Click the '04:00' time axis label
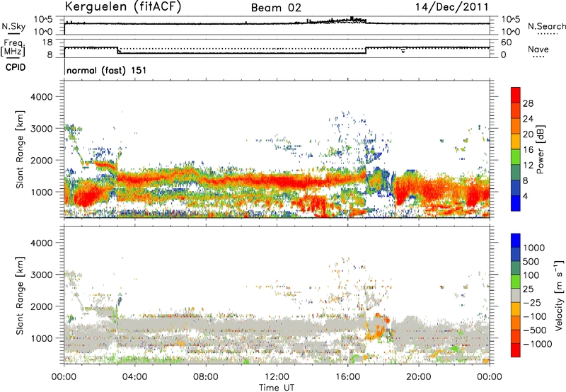566x392 pixels. 134,377
